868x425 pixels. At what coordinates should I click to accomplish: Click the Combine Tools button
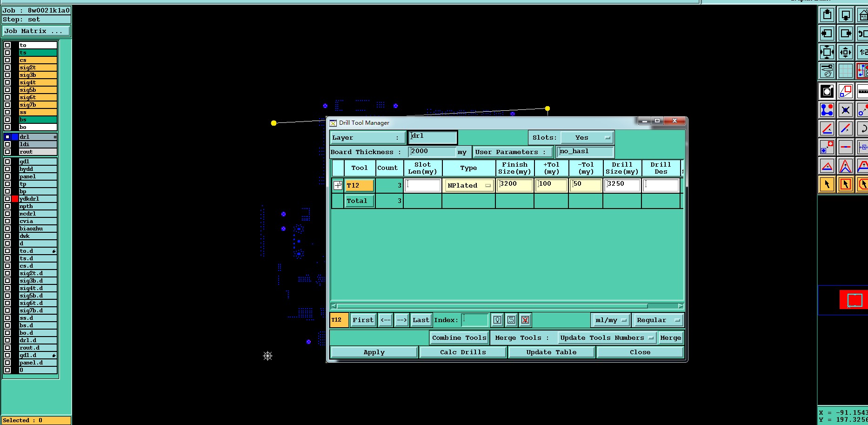(459, 338)
